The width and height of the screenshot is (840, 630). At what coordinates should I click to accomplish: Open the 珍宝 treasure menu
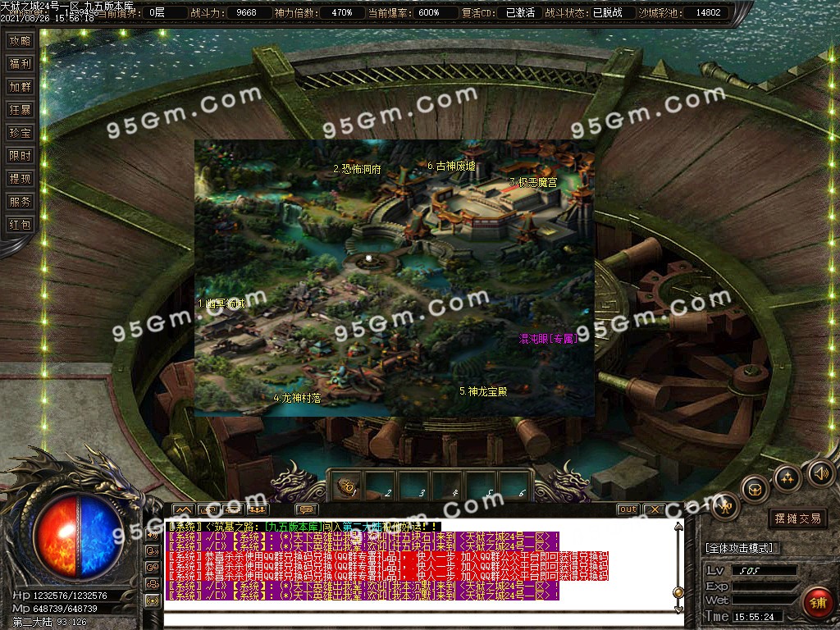[20, 133]
